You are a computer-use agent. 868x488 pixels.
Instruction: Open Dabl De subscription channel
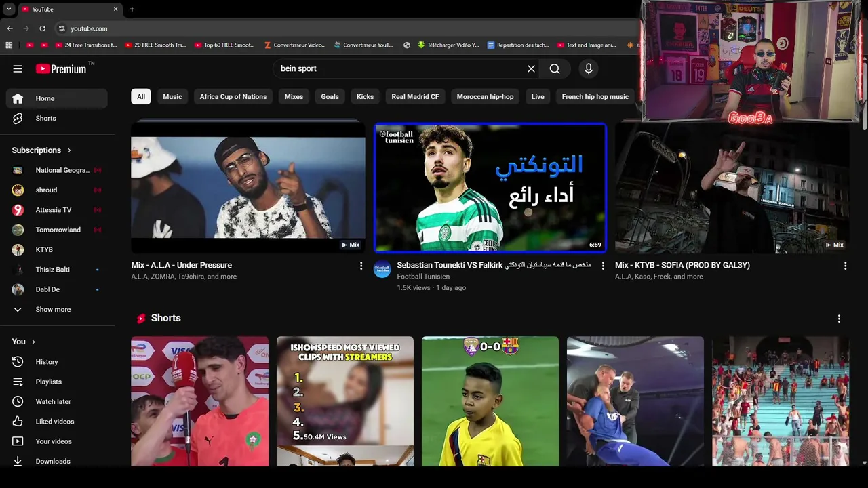pyautogui.click(x=56, y=289)
